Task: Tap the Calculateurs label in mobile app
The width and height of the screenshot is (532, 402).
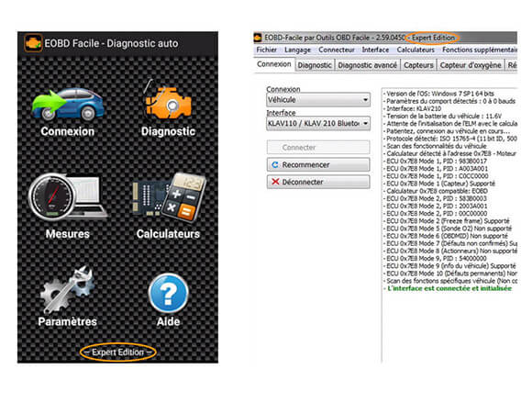Action: [168, 234]
